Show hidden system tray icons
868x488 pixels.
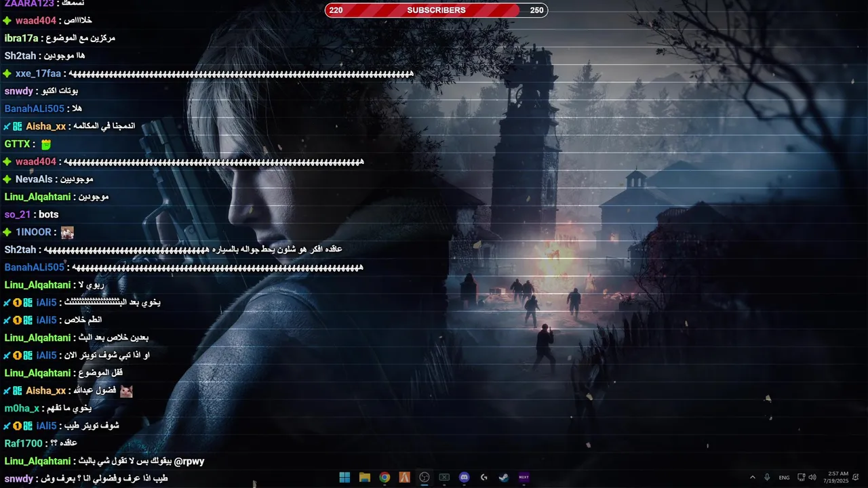(x=752, y=477)
